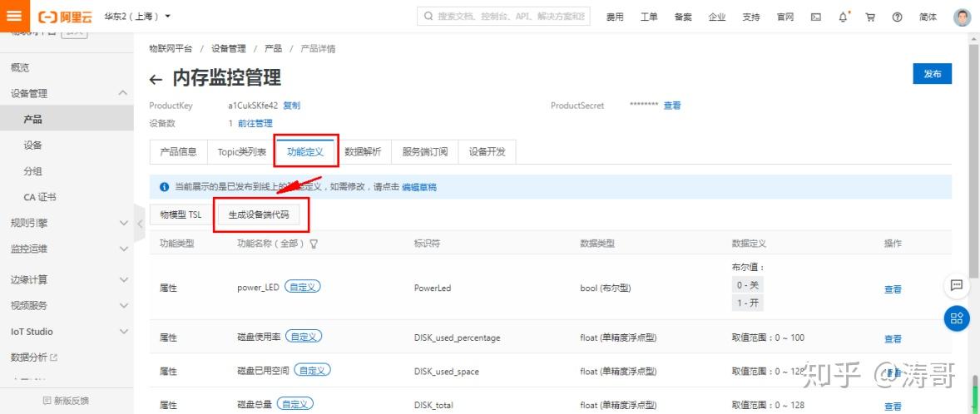This screenshot has height=414, width=980.
Task: Go to 概览 in sidebar
Action: coord(20,67)
